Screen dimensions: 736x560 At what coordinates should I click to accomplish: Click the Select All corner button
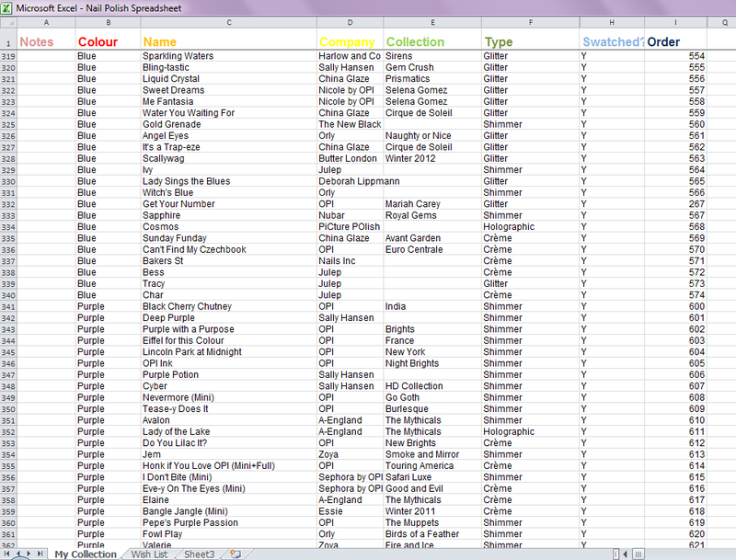(x=8, y=22)
